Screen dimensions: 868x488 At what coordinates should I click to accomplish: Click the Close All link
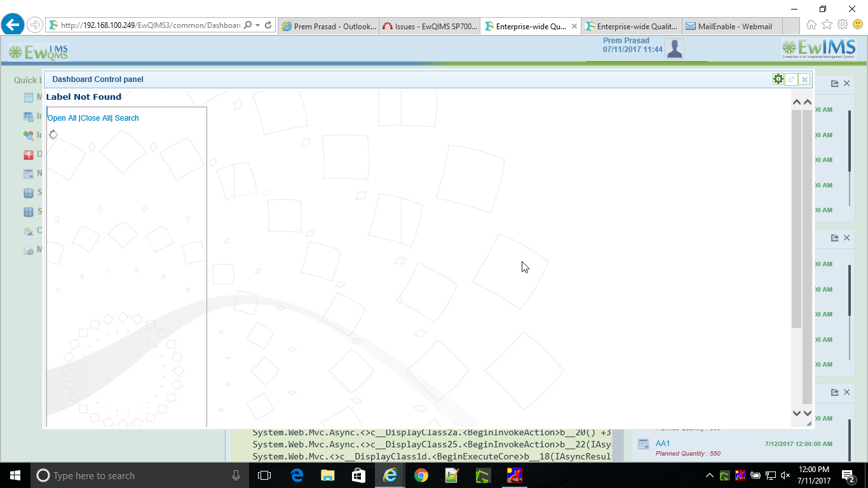(x=95, y=118)
